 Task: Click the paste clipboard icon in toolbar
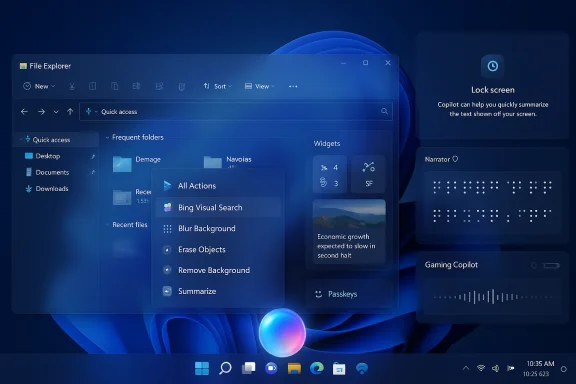[x=115, y=86]
